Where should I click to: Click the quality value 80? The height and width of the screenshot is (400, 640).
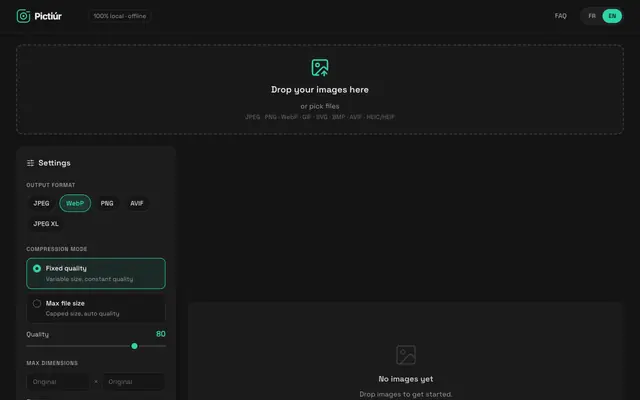click(160, 334)
